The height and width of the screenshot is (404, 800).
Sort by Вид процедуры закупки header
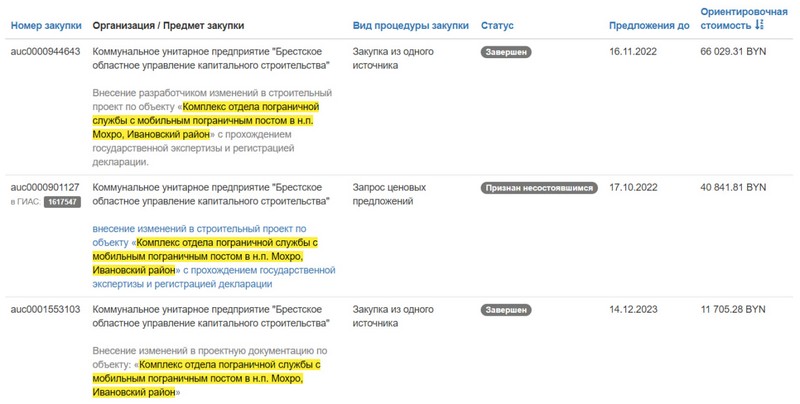coord(410,24)
